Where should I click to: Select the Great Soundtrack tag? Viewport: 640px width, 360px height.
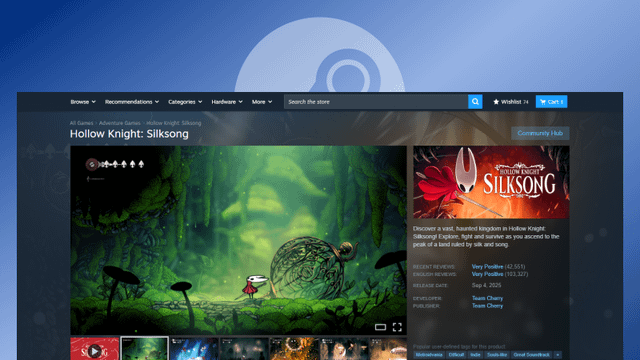531,355
